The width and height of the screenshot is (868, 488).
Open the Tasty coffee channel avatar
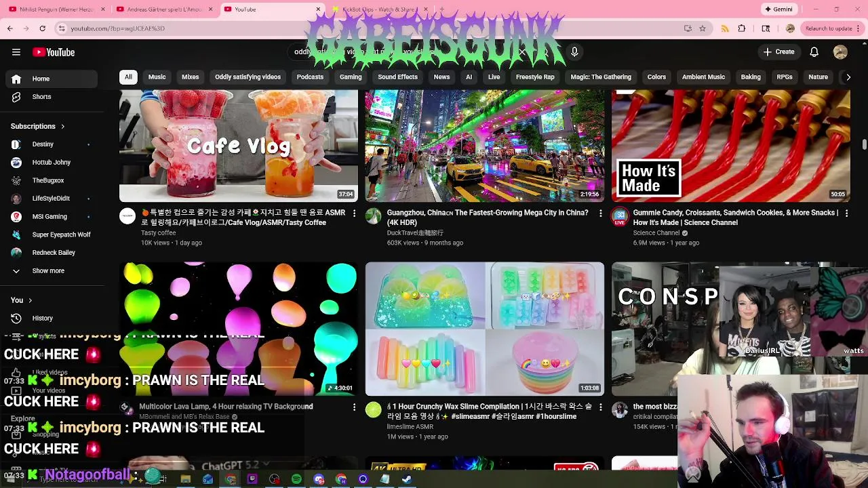(x=127, y=216)
